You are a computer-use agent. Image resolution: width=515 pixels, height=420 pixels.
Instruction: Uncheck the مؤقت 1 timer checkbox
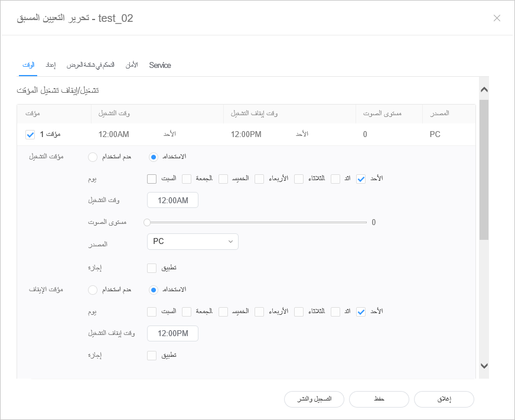coord(31,135)
